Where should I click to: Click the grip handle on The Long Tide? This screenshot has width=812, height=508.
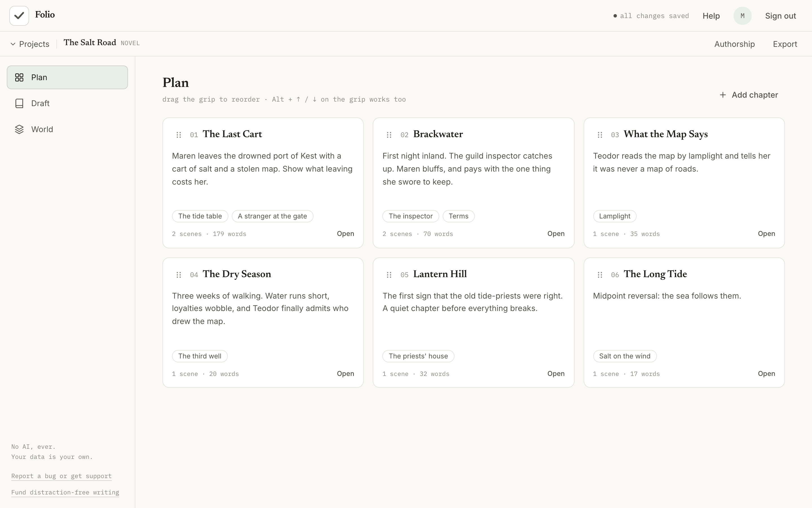point(600,275)
